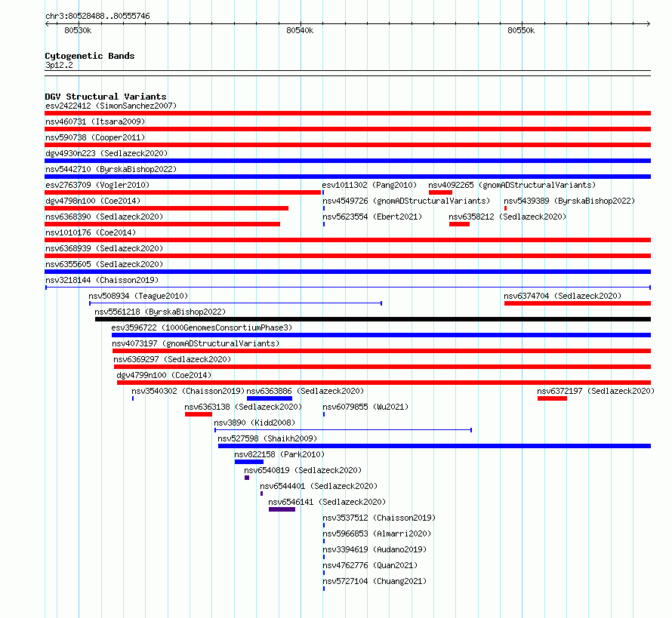Select the 3p12.2 band label
This screenshot has width=672, height=618.
[59, 65]
